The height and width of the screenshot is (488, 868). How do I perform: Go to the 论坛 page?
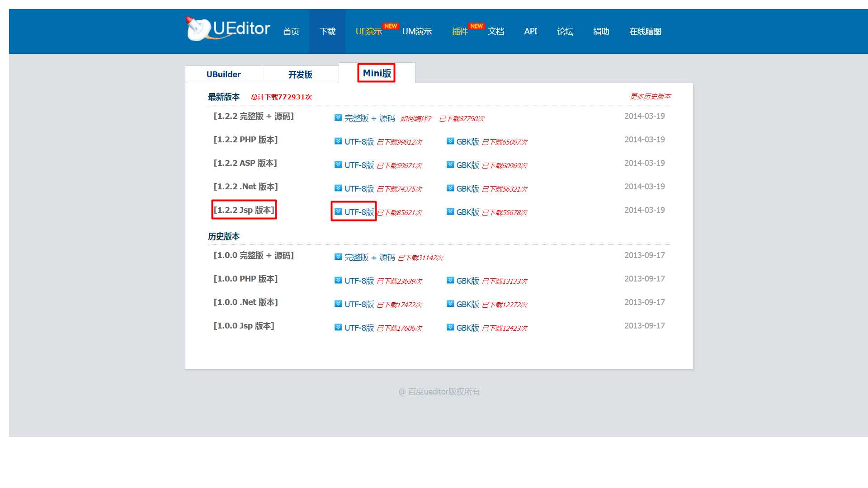565,32
